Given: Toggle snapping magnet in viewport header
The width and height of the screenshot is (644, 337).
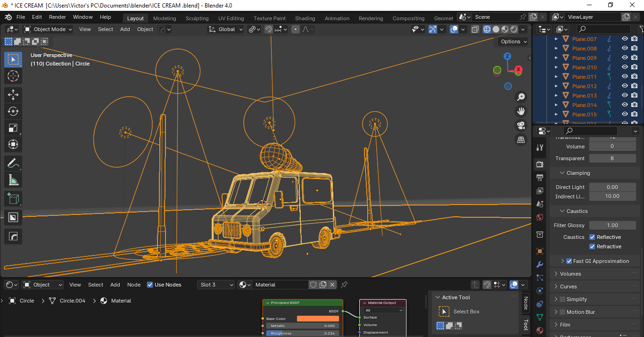Looking at the screenshot, I should (269, 29).
